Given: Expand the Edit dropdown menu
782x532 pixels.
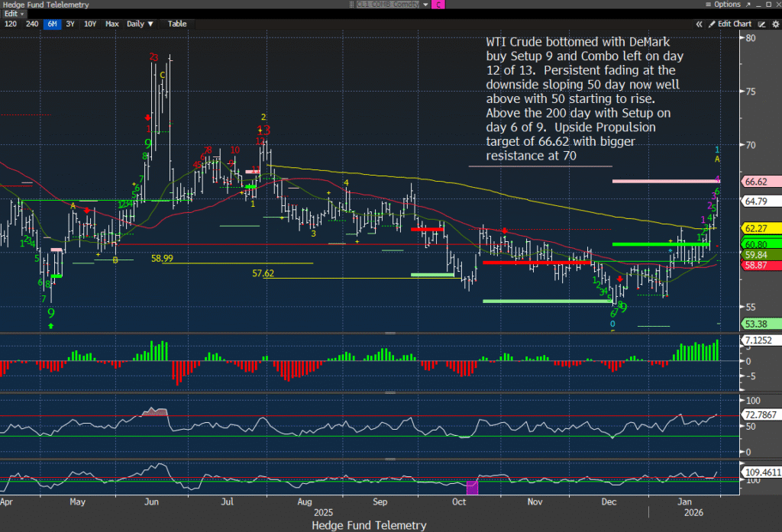Looking at the screenshot, I should pyautogui.click(x=14, y=14).
